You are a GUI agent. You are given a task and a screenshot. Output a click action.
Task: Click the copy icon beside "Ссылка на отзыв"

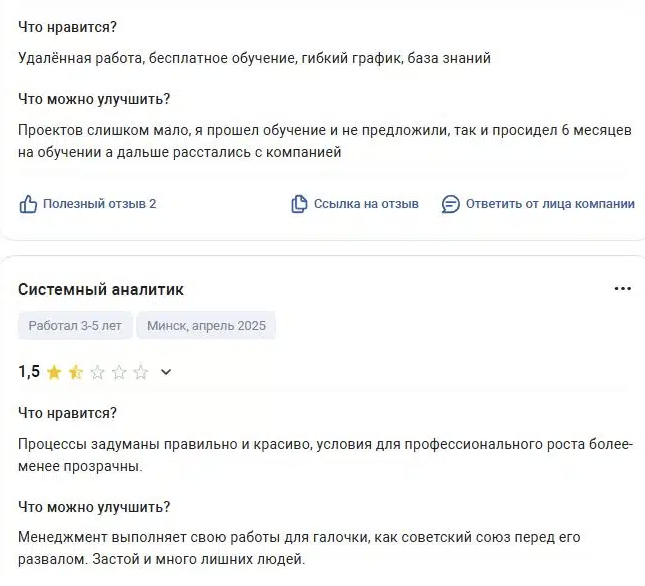pos(299,204)
